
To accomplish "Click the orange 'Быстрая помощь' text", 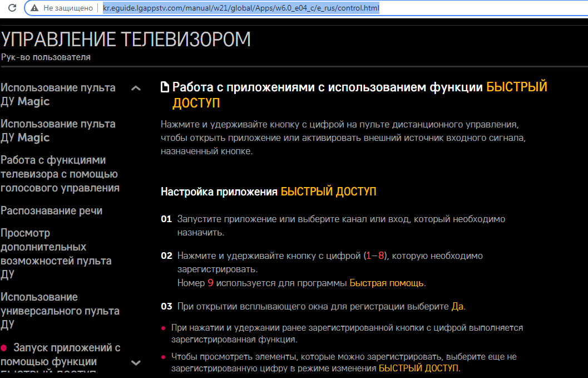I will point(387,283).
